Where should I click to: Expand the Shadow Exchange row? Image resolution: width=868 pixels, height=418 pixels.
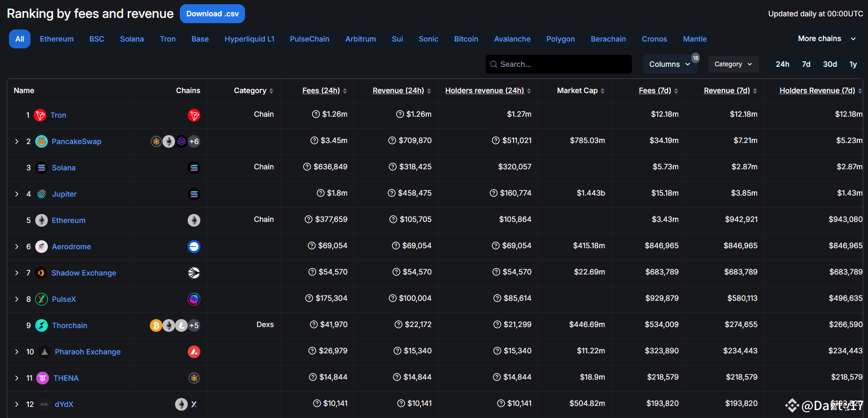tap(17, 273)
